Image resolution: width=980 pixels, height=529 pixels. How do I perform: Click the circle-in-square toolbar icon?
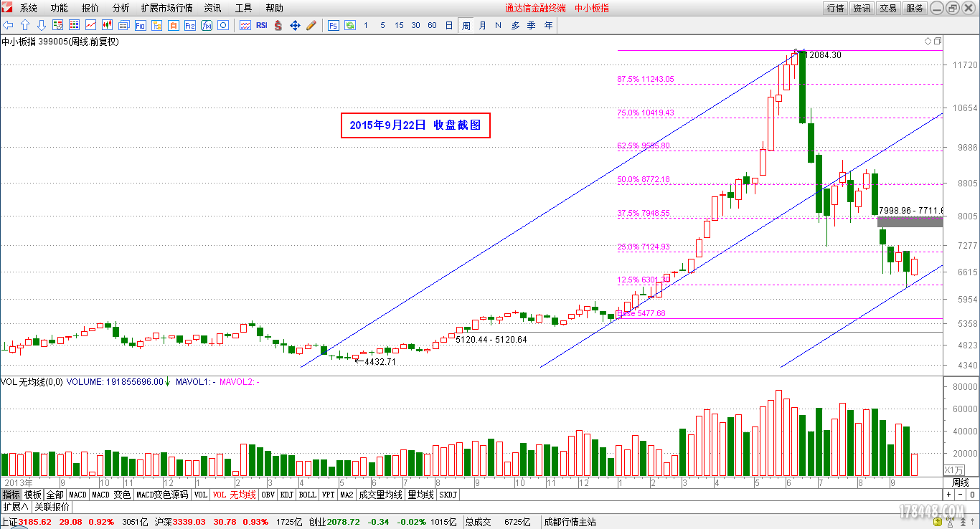point(223,25)
